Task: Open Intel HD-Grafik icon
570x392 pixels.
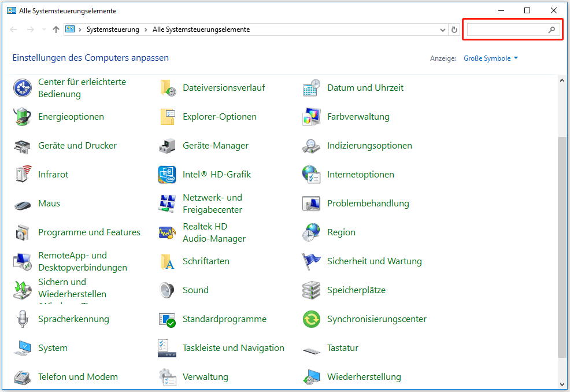Action: coord(167,175)
